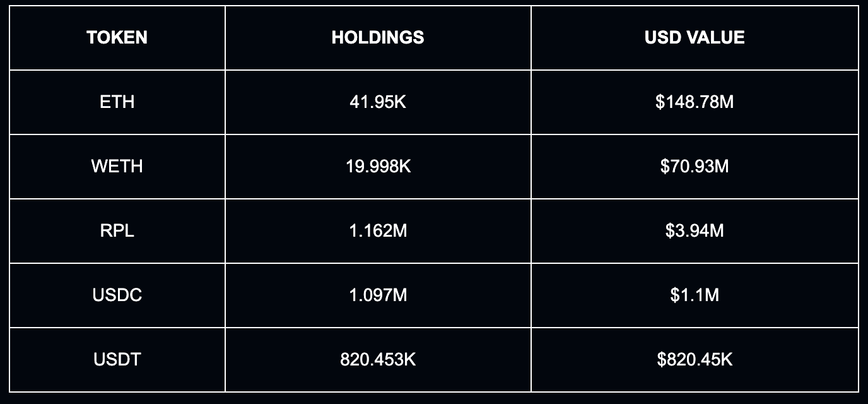Click the 41.95K holdings value

click(x=378, y=102)
